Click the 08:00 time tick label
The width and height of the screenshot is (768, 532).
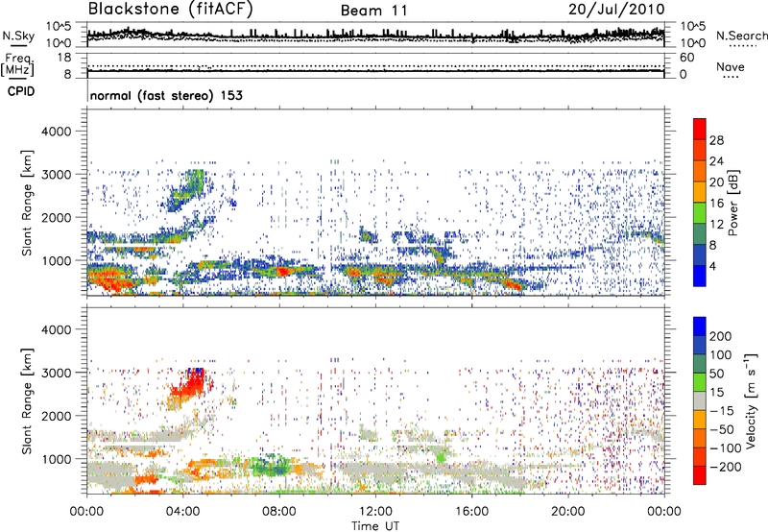tap(279, 512)
